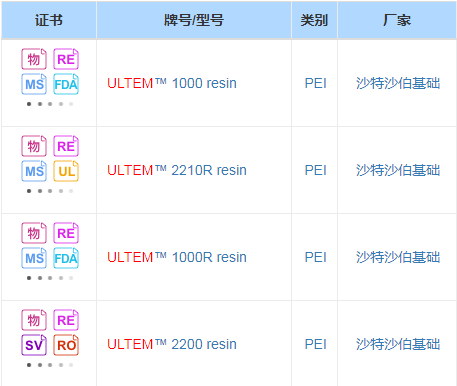Image resolution: width=457 pixels, height=386 pixels.
Task: Click the MS icon in ULTEM 2210R row
Action: click(34, 171)
